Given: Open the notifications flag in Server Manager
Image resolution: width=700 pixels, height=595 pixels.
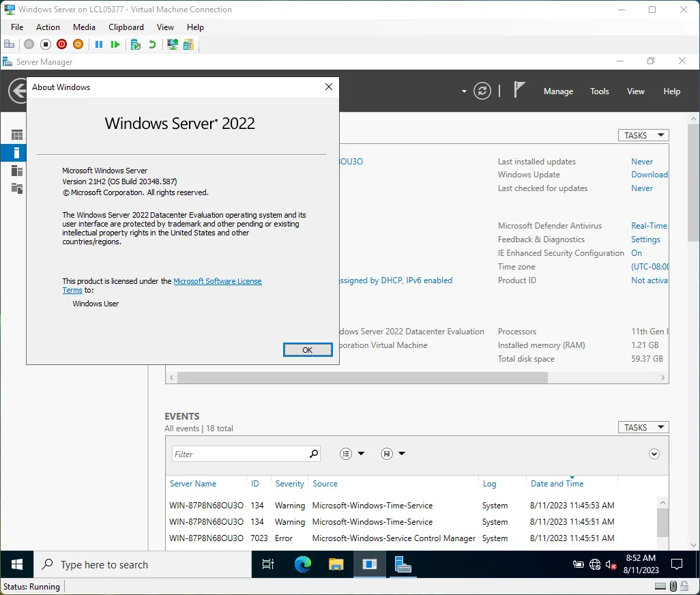Looking at the screenshot, I should [519, 89].
